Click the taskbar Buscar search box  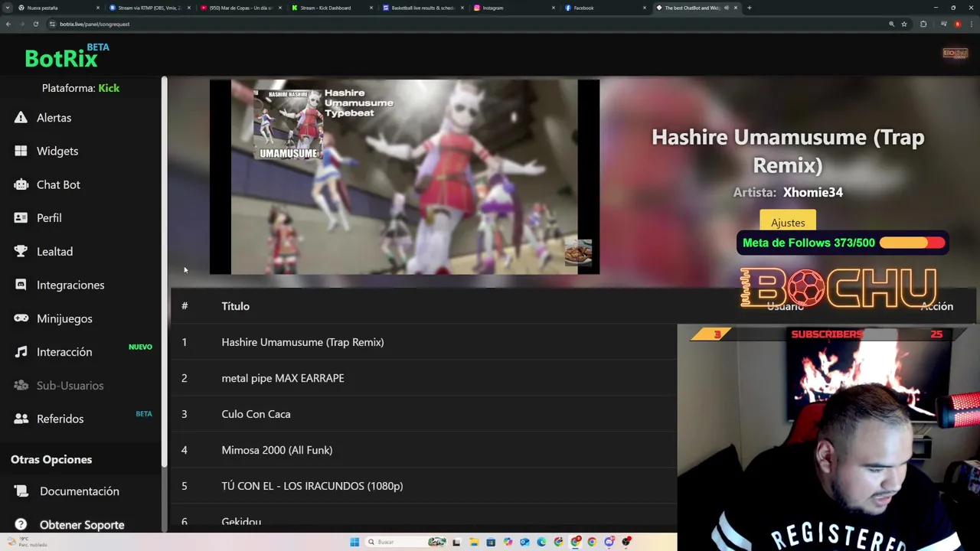tap(406, 542)
